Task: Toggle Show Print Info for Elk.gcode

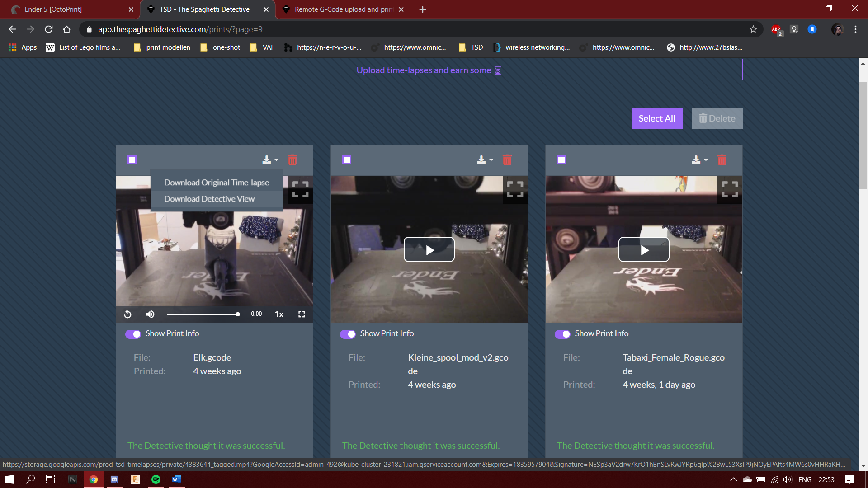Action: (x=133, y=334)
